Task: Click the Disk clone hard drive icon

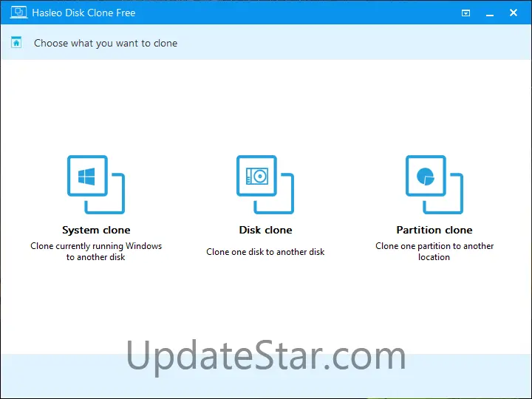Action: click(265, 185)
